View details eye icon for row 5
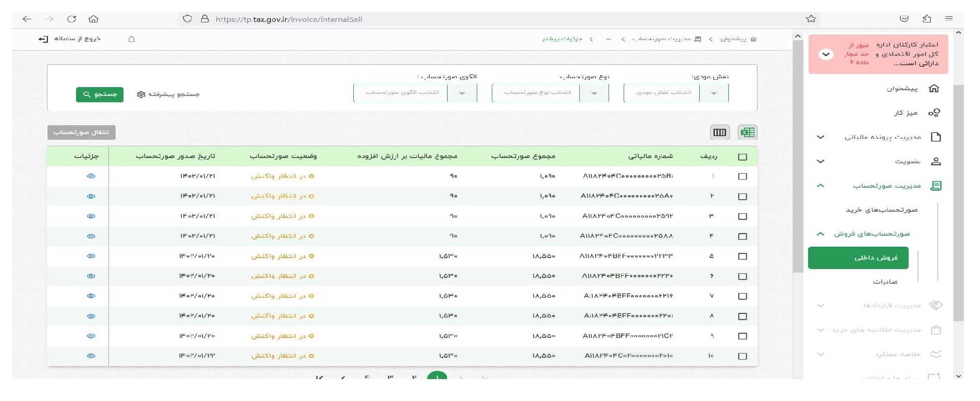Image resolution: width=980 pixels, height=401 pixels. tap(91, 256)
